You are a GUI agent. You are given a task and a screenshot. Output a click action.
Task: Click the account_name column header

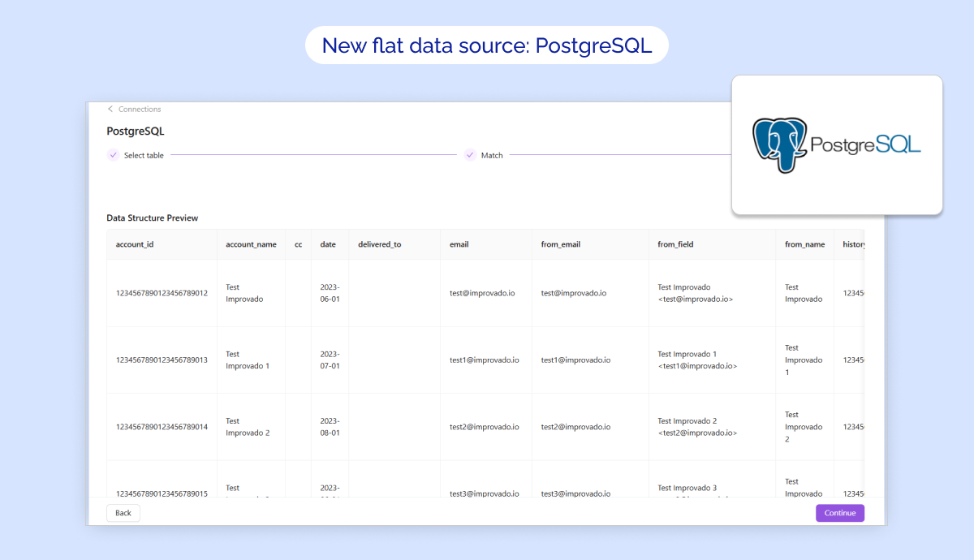[x=251, y=244]
